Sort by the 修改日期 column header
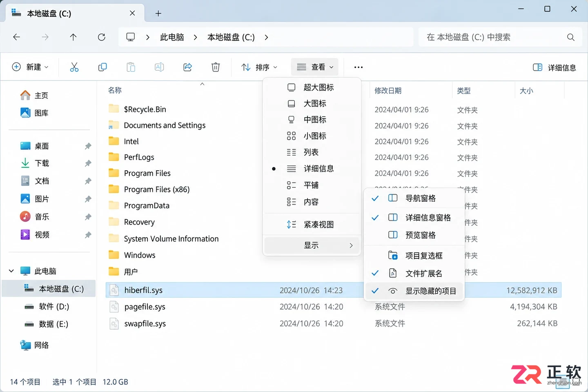 [x=388, y=91]
